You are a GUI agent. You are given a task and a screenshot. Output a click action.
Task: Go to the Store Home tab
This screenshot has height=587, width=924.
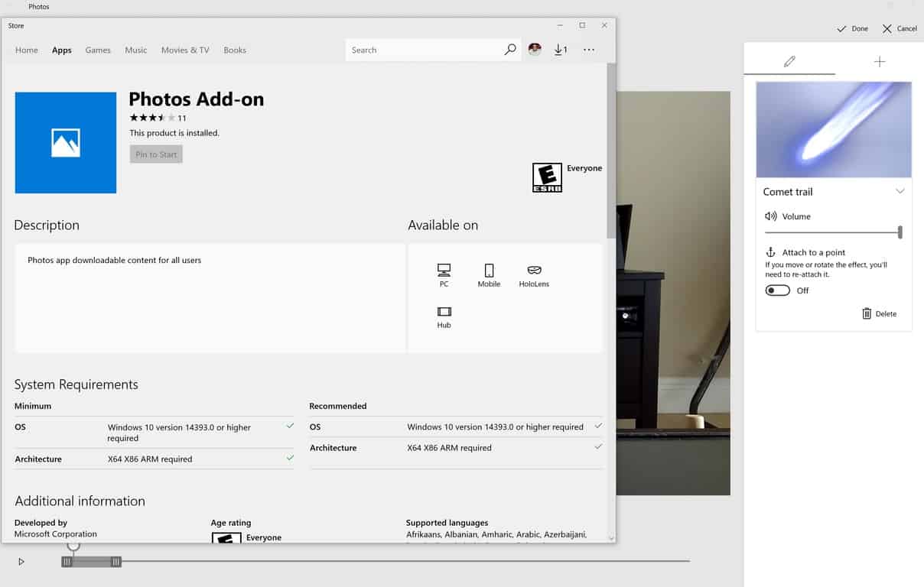[x=27, y=50]
